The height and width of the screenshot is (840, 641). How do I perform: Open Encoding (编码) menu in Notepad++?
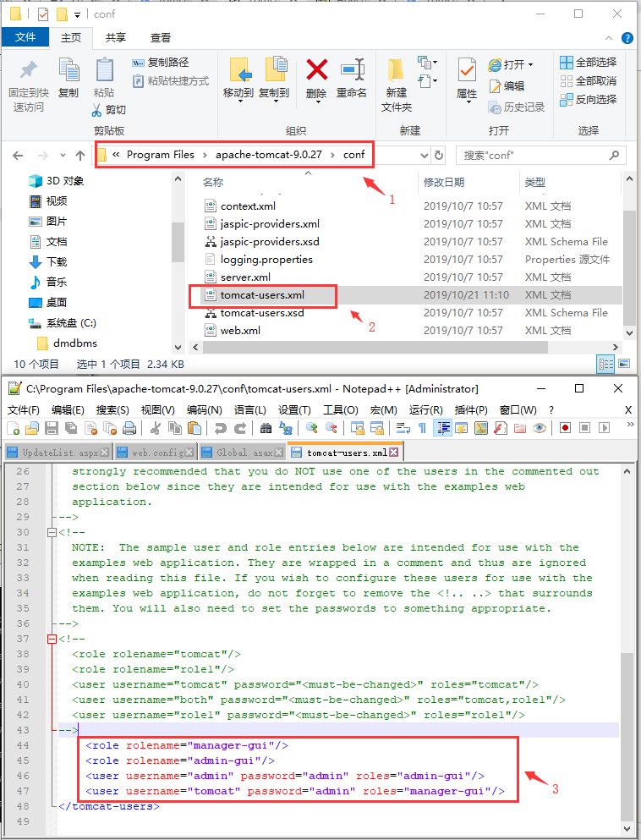click(x=205, y=409)
